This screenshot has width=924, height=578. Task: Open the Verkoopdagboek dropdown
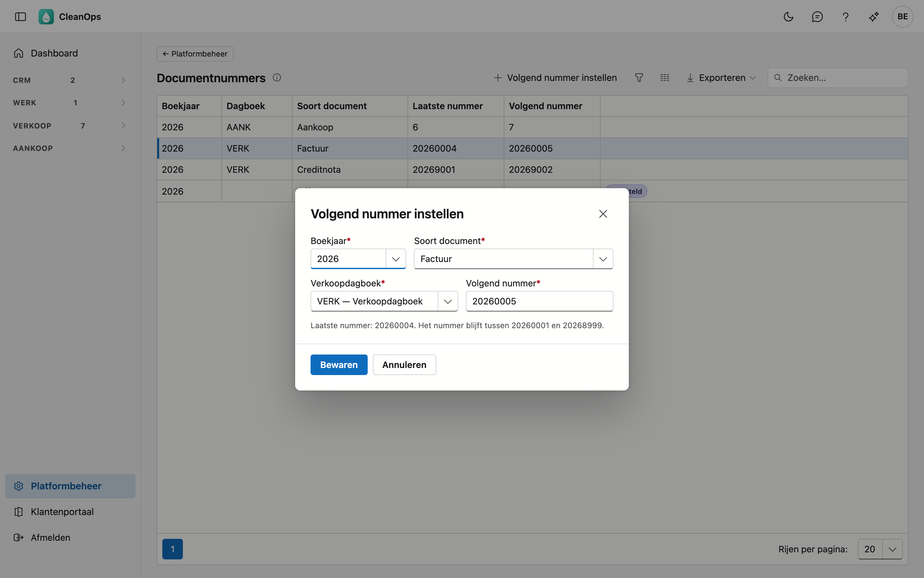(384, 301)
